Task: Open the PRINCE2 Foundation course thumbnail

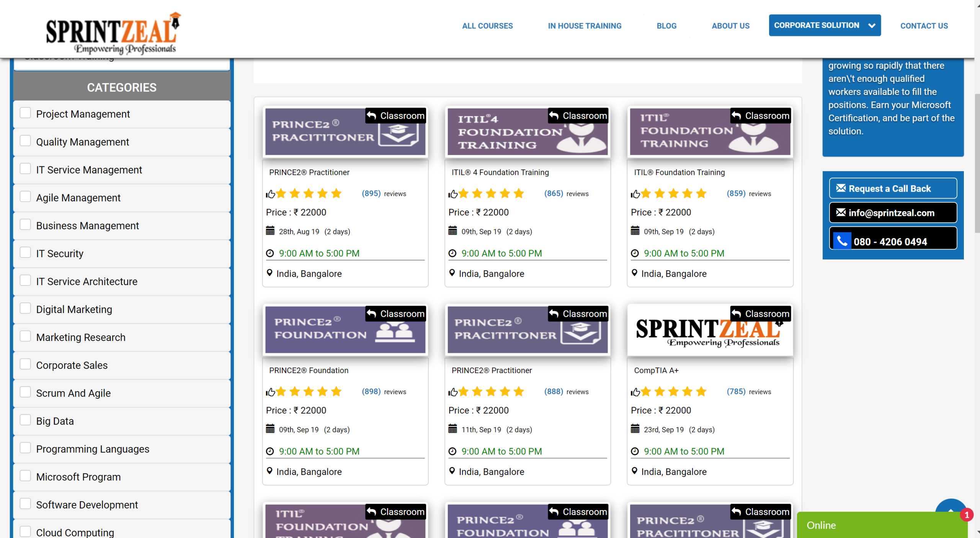Action: pyautogui.click(x=345, y=329)
